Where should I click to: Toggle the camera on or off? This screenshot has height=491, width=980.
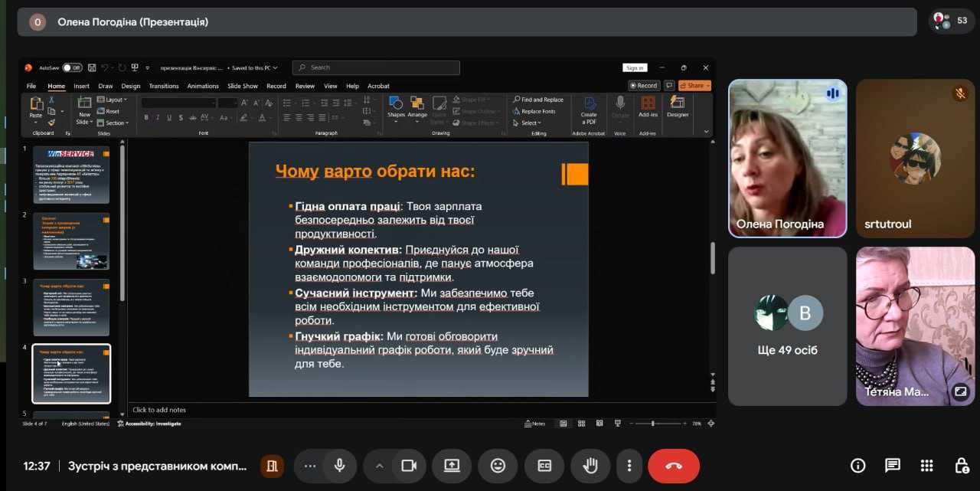coord(409,466)
